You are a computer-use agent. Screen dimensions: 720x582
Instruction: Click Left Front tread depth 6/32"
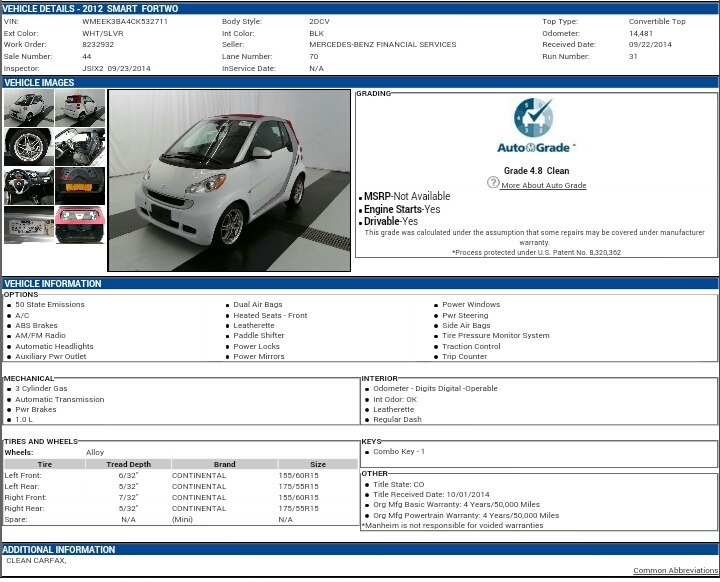tap(128, 475)
